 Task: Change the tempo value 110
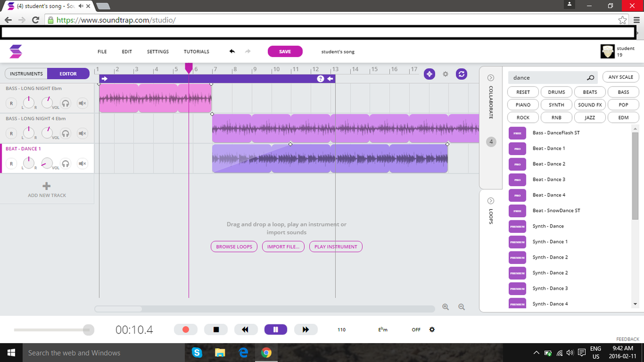tap(341, 330)
